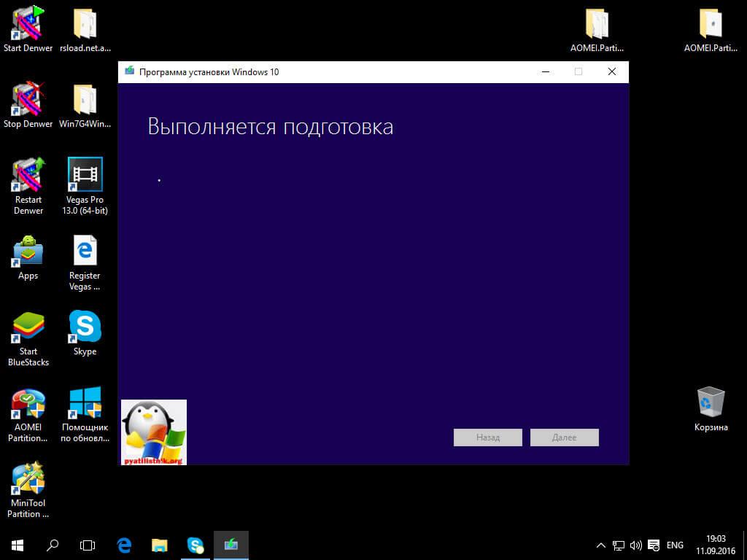This screenshot has height=560, width=747.
Task: Select AOMEI Partition Assistant shortcut
Action: 28,414
